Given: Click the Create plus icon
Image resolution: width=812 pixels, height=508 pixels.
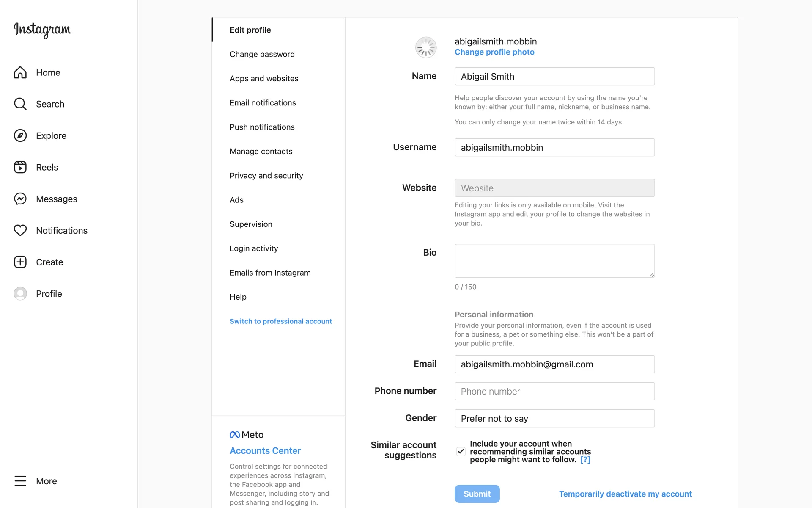Looking at the screenshot, I should click(x=20, y=262).
